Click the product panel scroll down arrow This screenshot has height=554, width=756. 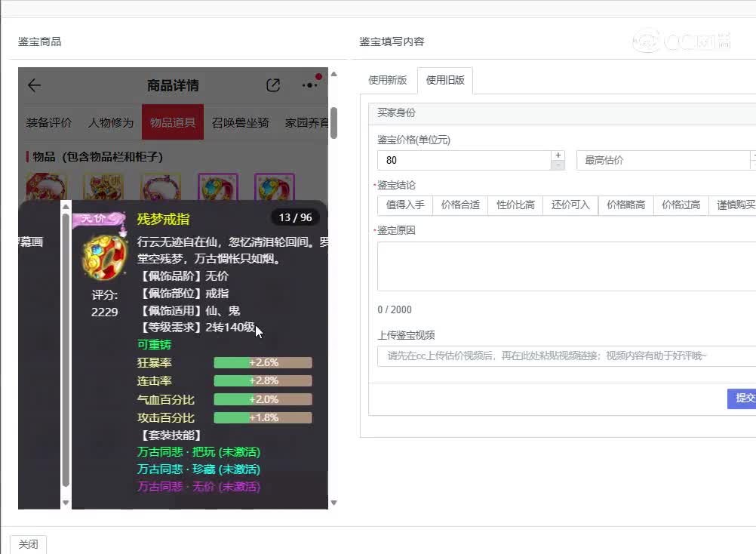point(333,503)
